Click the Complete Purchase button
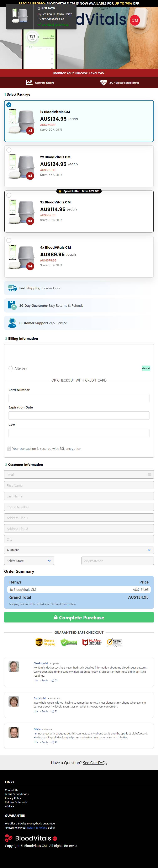 [x=79, y=617]
